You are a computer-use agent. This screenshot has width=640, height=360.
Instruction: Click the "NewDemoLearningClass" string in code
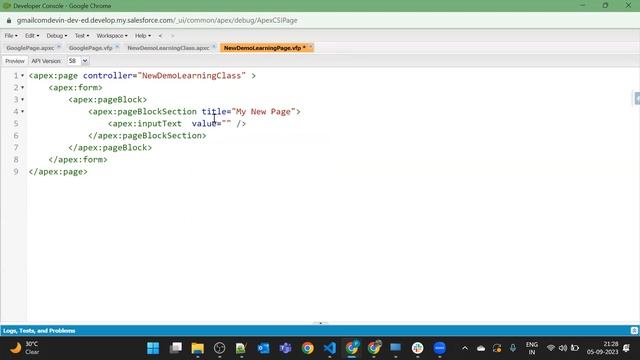192,76
